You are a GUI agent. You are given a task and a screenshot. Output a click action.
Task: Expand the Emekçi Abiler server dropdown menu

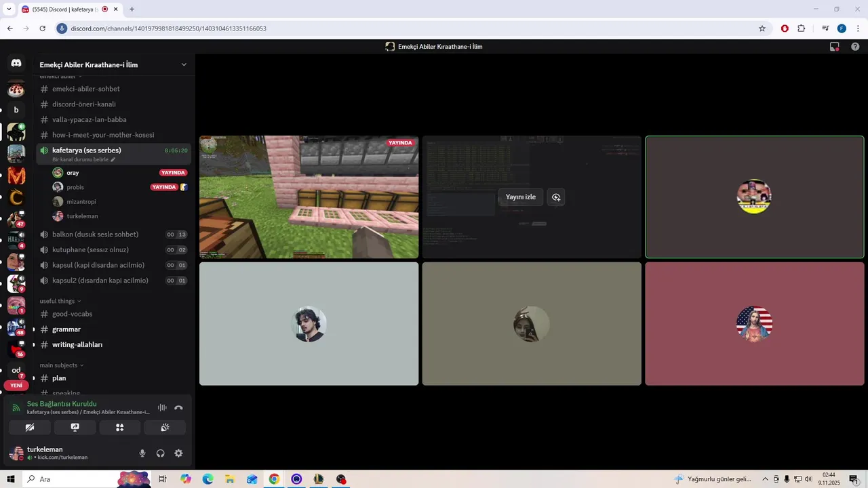tap(184, 65)
